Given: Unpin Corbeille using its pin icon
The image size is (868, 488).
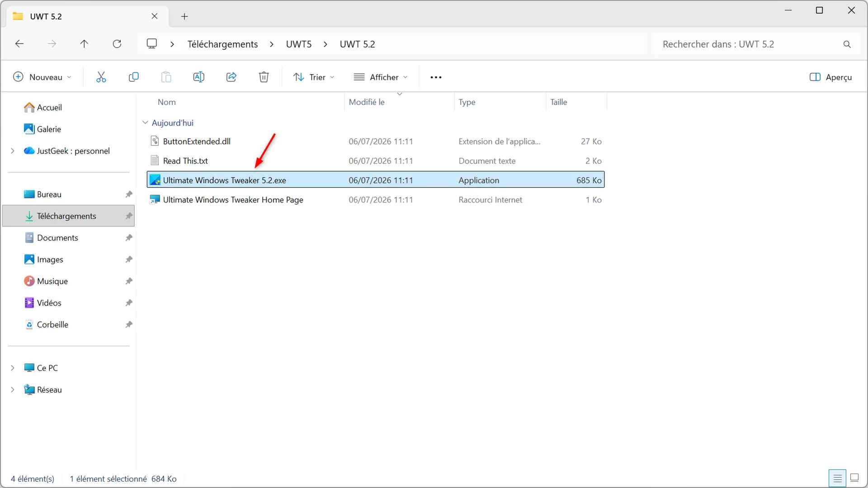Looking at the screenshot, I should pyautogui.click(x=129, y=324).
